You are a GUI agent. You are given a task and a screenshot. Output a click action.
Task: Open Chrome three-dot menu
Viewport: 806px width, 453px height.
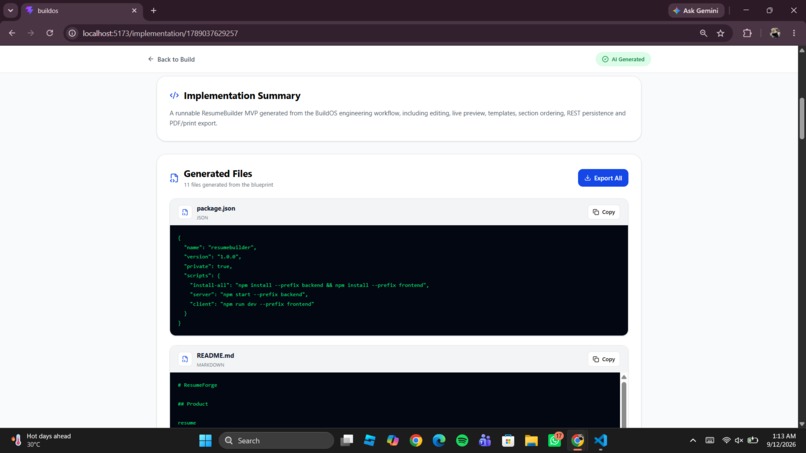click(x=794, y=33)
